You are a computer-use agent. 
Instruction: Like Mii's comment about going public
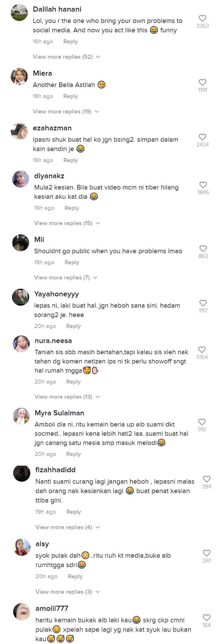(x=203, y=248)
